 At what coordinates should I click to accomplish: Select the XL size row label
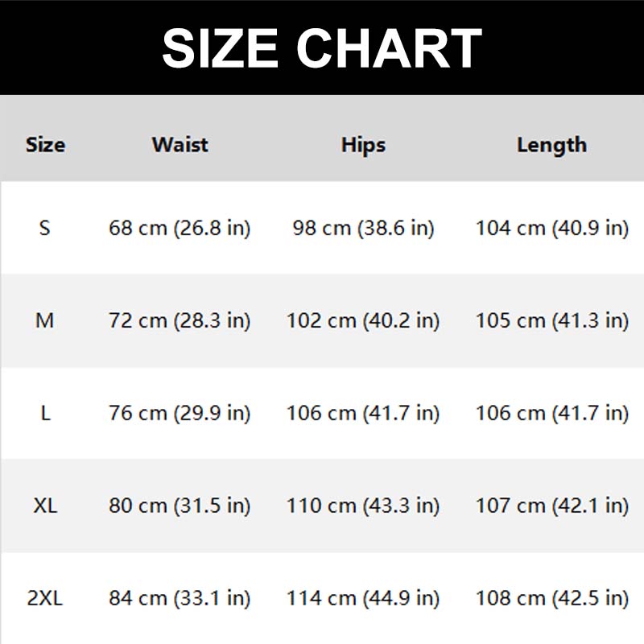[45, 506]
